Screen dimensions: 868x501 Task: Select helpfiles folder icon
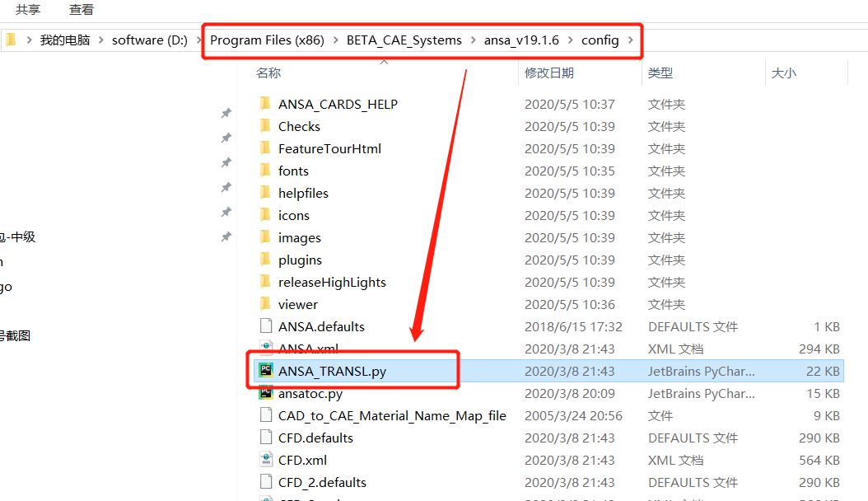[266, 193]
